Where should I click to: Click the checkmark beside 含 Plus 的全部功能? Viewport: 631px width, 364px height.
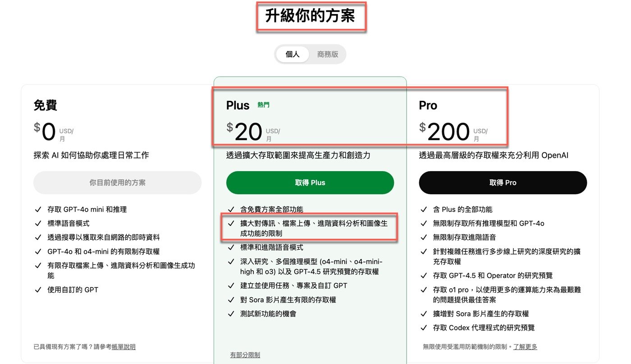coord(423,209)
